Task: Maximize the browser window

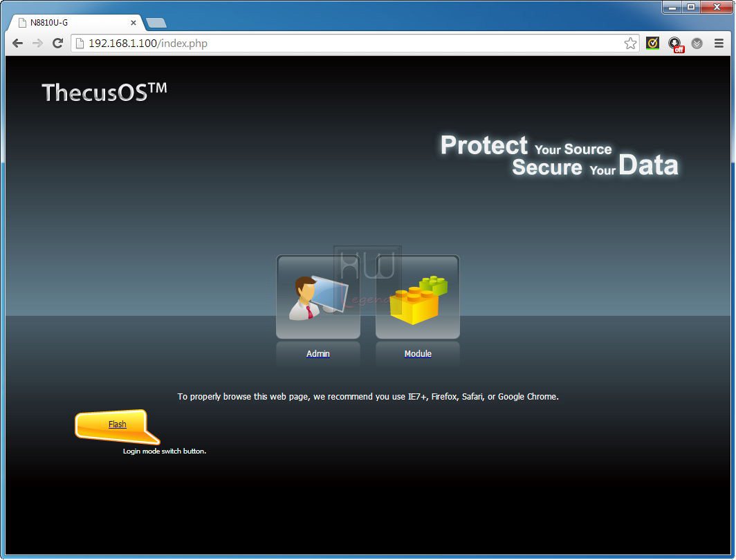Action: point(691,7)
